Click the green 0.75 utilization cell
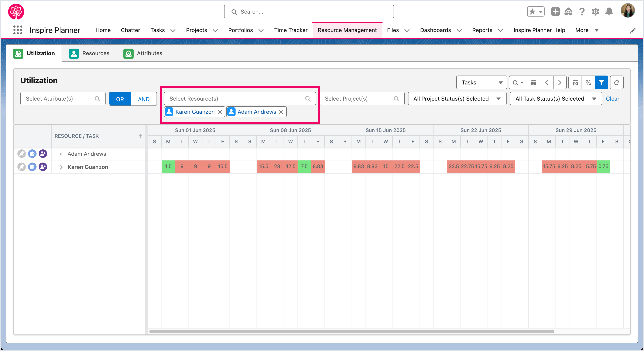Screen dimensions: 644x351 [603, 166]
